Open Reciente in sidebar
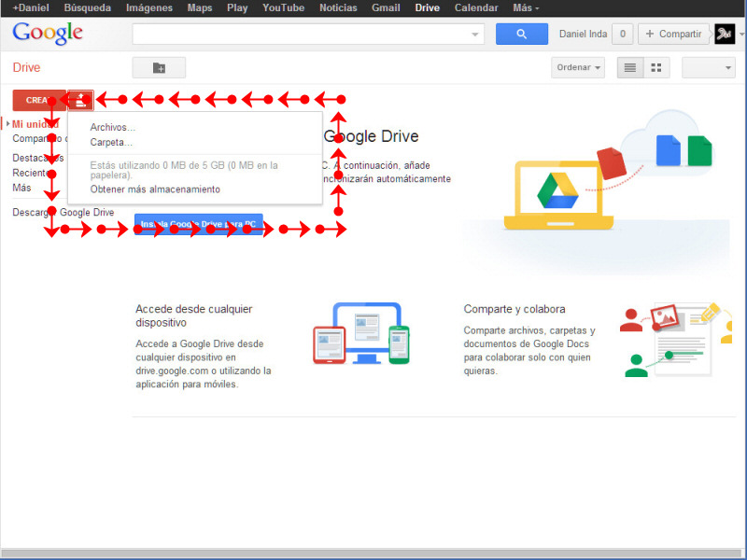 pyautogui.click(x=31, y=173)
